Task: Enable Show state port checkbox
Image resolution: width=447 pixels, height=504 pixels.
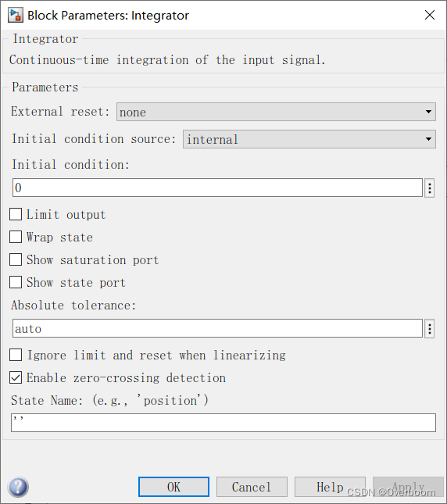Action: (16, 282)
